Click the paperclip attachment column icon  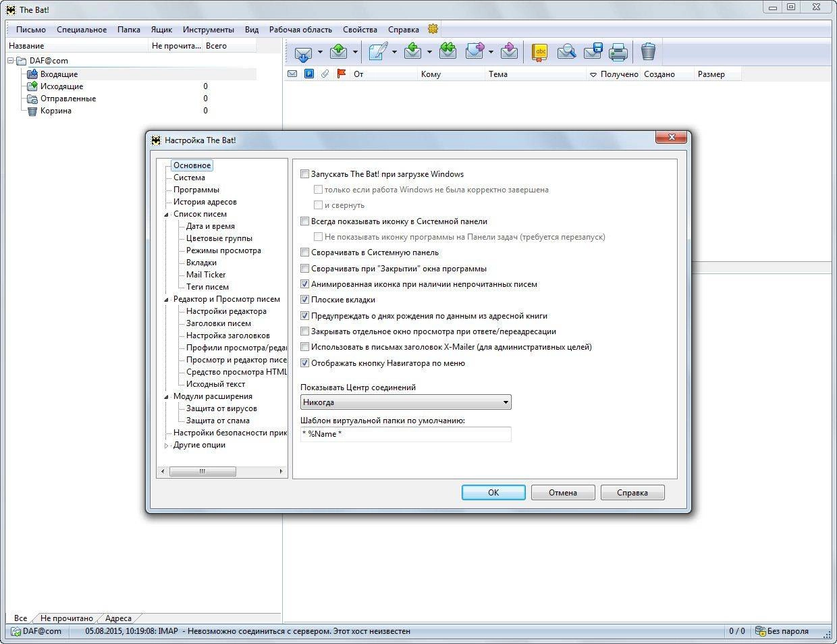(325, 74)
